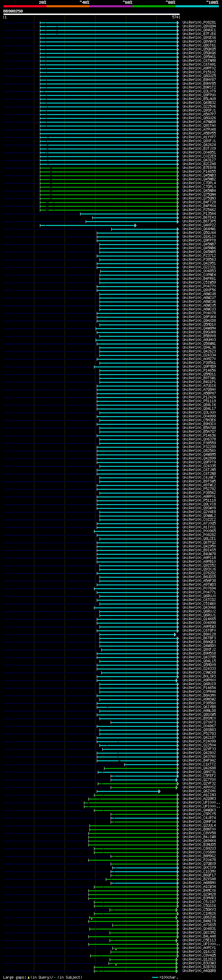The height and width of the screenshot is (980, 222).
Task: Click the purple ~60% identity color bar
Action: click(x=111, y=6)
